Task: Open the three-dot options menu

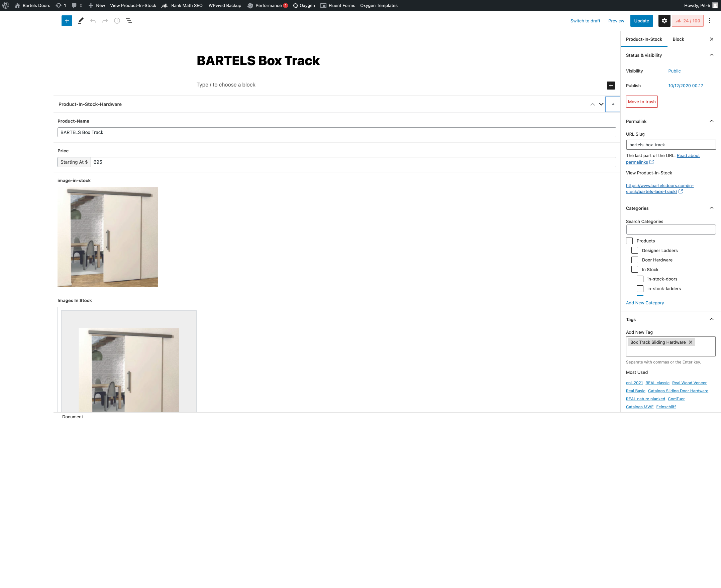Action: pyautogui.click(x=710, y=21)
